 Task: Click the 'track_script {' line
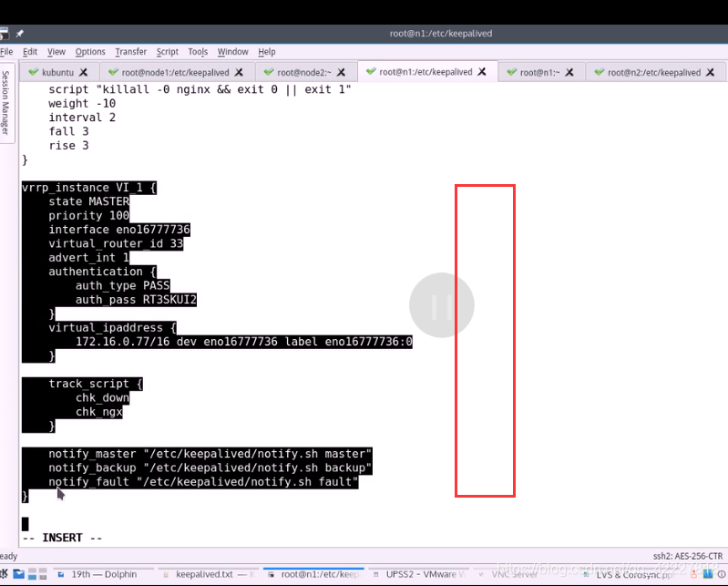click(96, 384)
